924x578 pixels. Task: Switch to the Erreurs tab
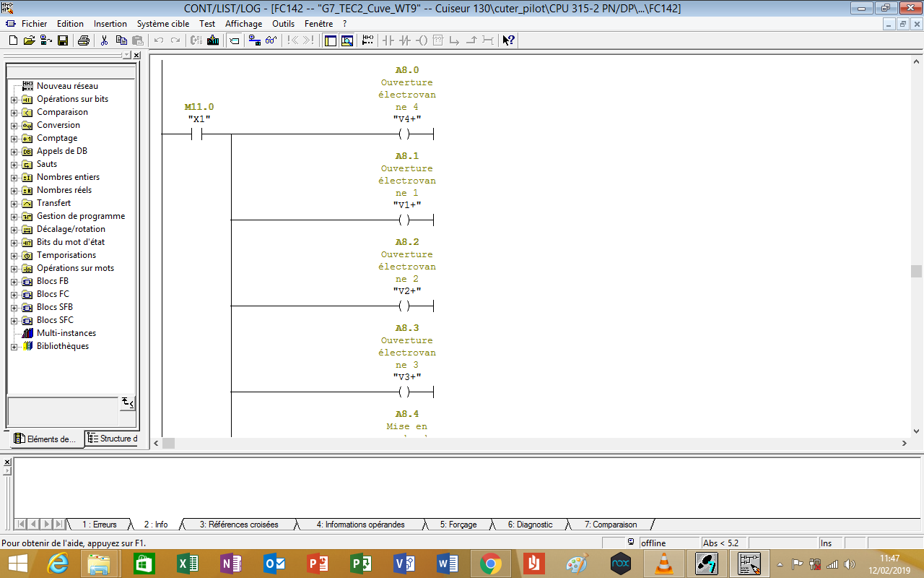point(100,525)
